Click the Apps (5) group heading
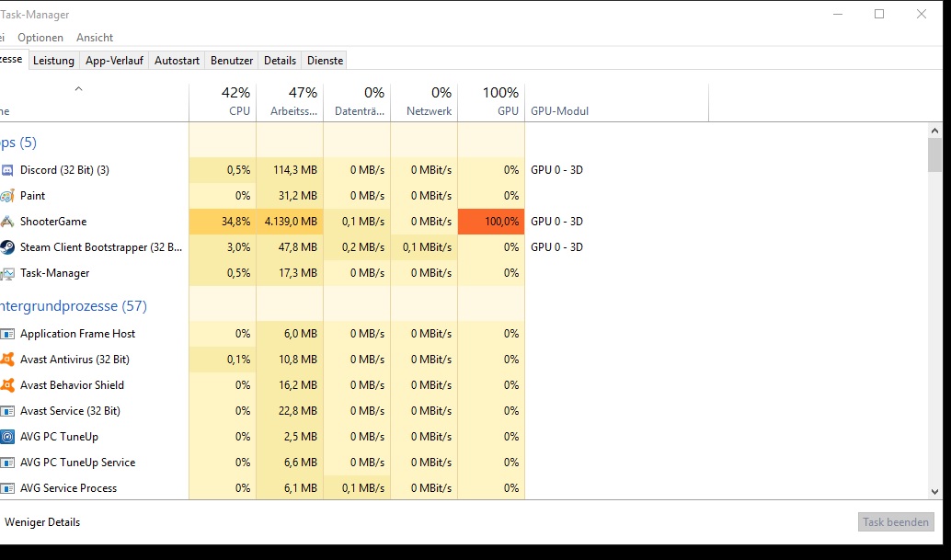 tap(18, 143)
